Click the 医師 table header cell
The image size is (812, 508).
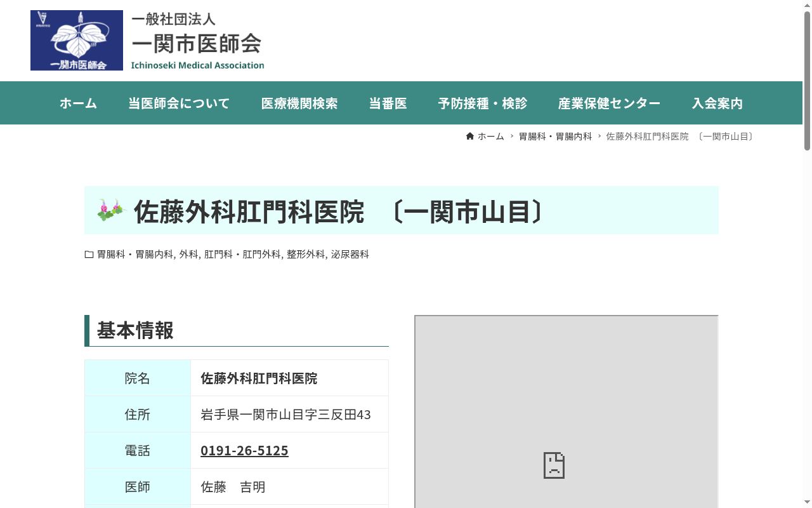(138, 486)
